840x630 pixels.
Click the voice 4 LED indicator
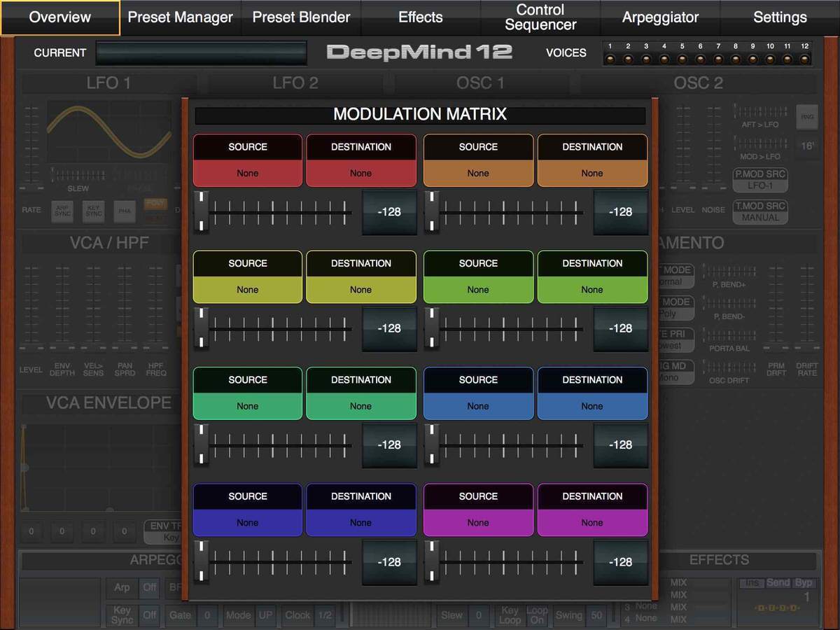coord(664,59)
